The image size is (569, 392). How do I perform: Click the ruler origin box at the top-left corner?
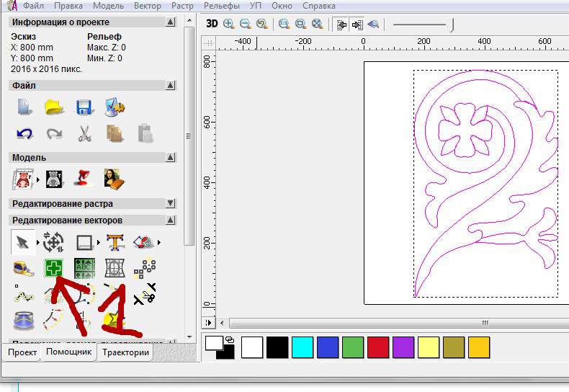(x=209, y=43)
